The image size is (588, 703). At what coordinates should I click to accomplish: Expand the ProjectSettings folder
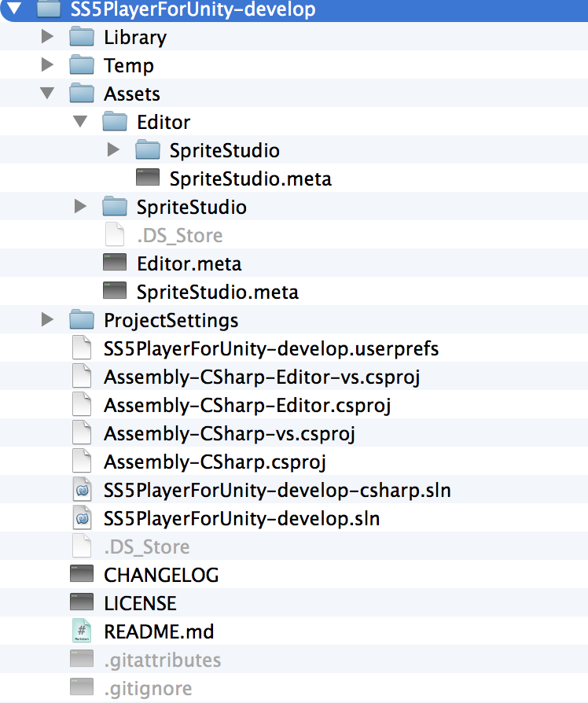pyautogui.click(x=47, y=320)
